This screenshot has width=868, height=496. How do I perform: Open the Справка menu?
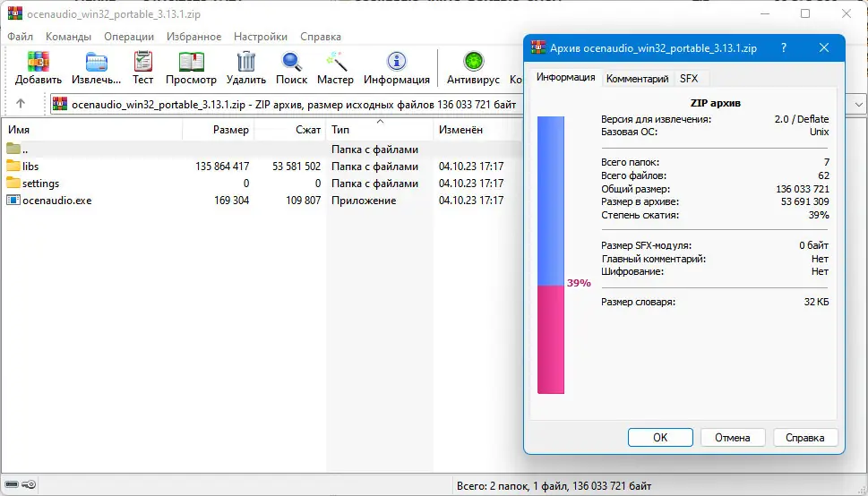click(321, 37)
